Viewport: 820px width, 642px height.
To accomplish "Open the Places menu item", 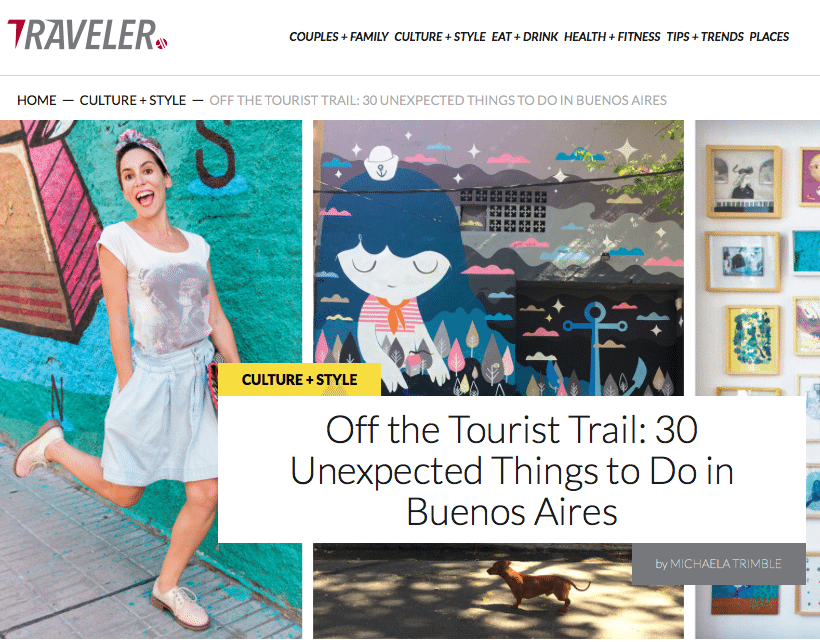I will (x=769, y=37).
